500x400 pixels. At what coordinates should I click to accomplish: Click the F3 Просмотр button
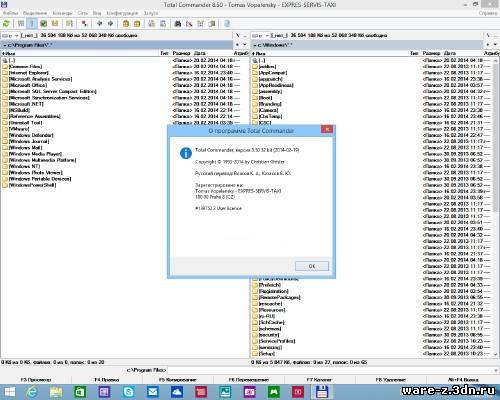36,380
